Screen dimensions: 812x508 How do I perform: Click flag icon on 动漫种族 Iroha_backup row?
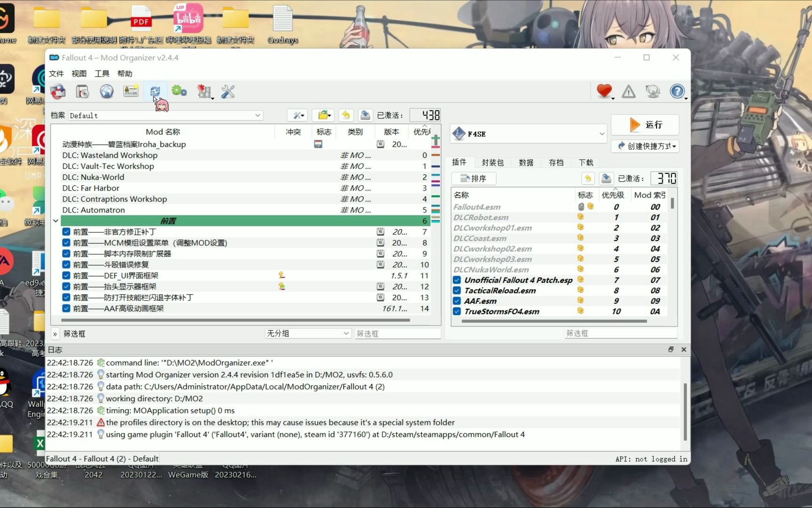[x=318, y=144]
